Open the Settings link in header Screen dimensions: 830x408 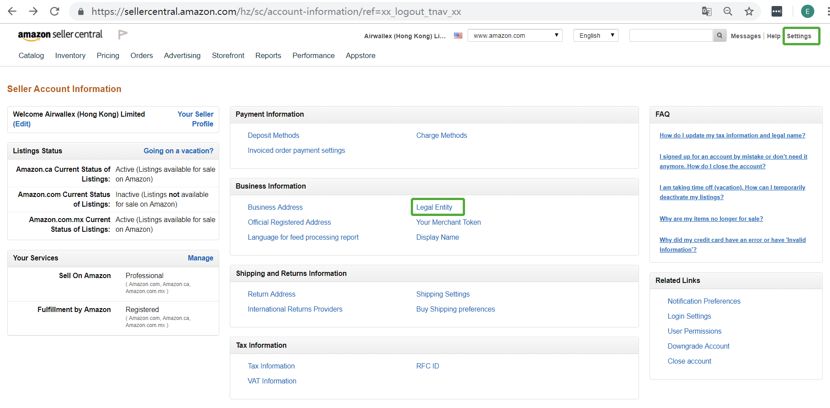(x=799, y=36)
